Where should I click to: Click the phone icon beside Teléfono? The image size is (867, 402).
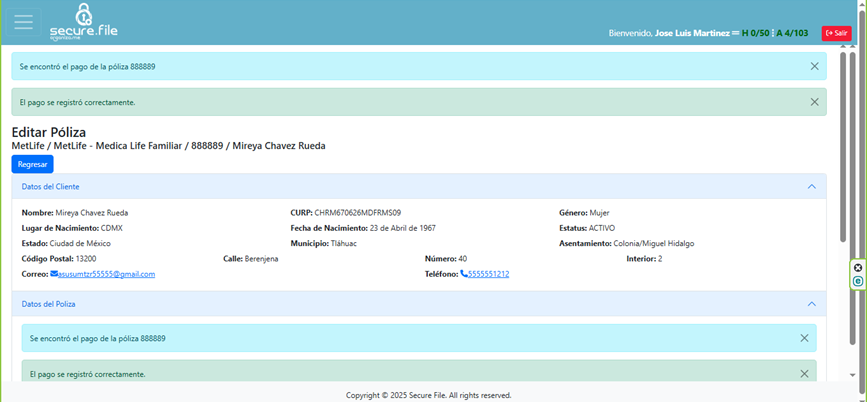464,274
